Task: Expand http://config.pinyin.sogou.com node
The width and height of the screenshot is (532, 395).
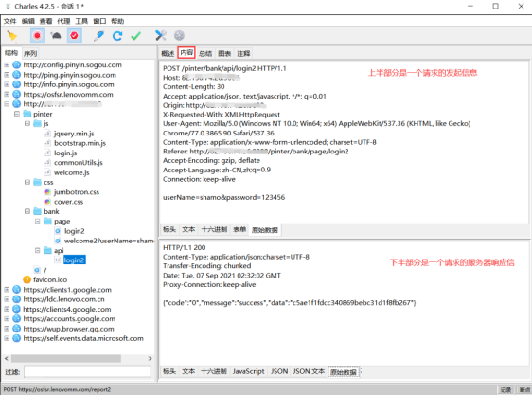Action: click(7, 64)
